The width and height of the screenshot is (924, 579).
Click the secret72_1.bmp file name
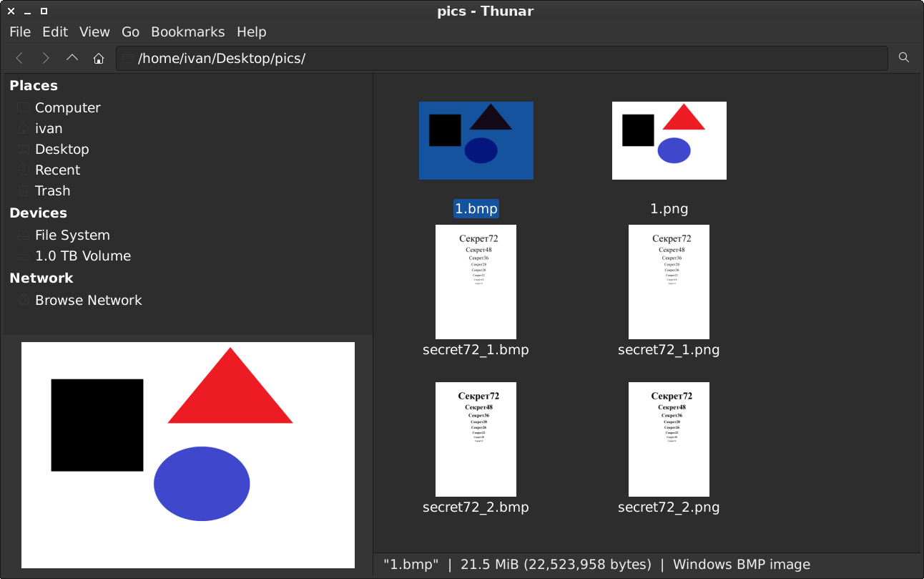tap(476, 350)
